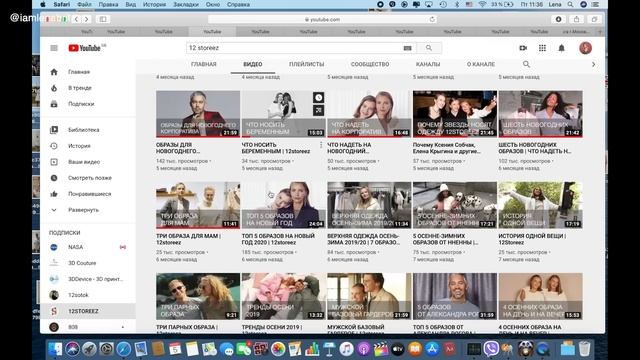This screenshot has width=640, height=360.
Task: Click Safari forward navigation arrow
Action: pyautogui.click(x=87, y=19)
